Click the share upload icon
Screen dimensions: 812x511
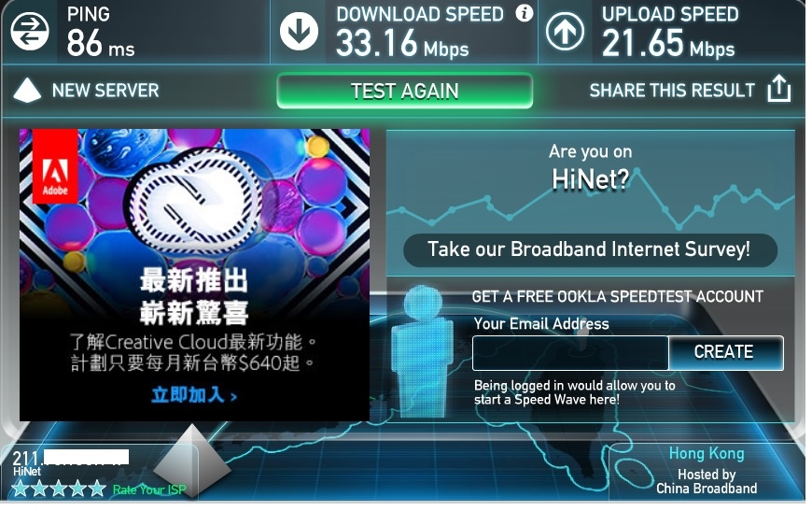[779, 88]
